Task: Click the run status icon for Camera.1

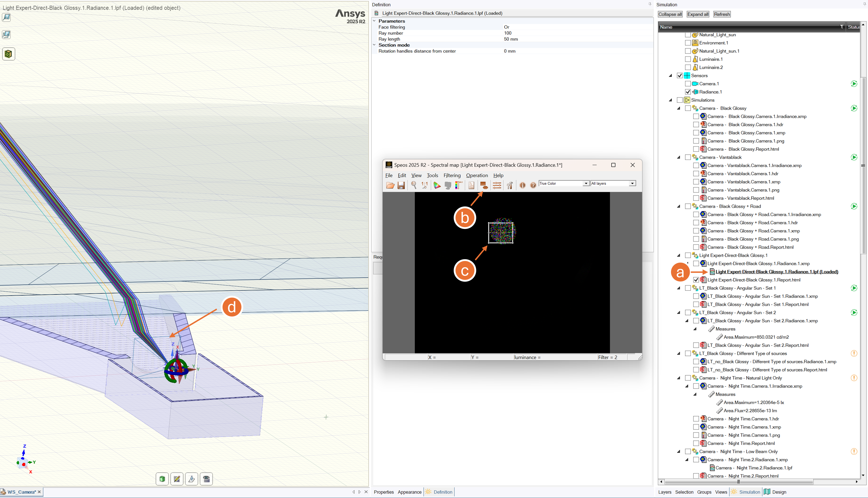Action: click(x=854, y=84)
